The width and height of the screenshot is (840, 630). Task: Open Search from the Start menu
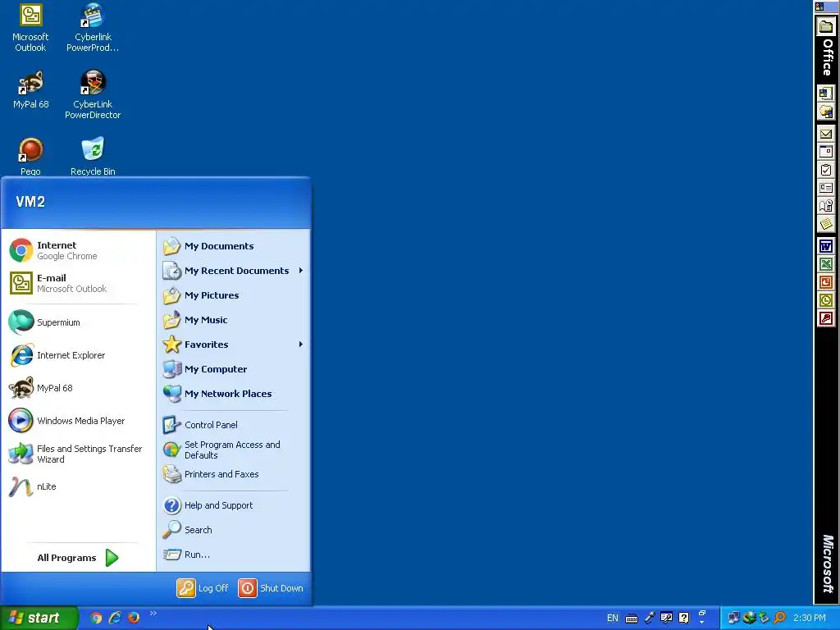(x=234, y=530)
